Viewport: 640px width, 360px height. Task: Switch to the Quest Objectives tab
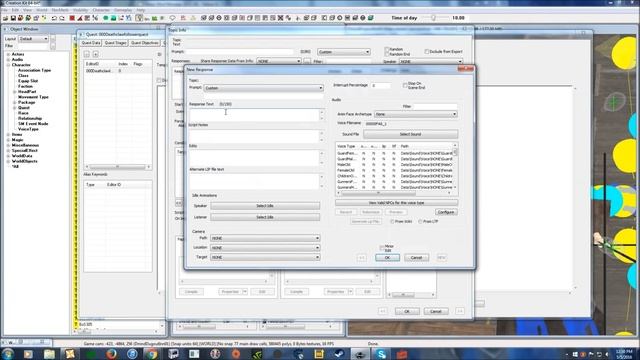(x=144, y=43)
